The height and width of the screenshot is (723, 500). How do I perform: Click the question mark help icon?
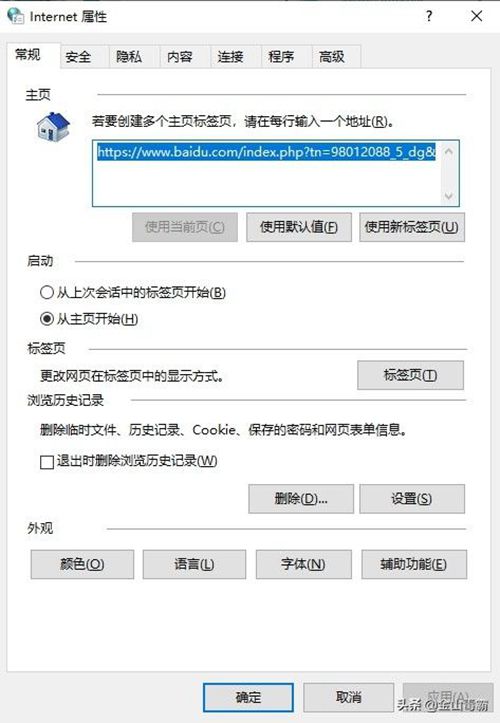tap(429, 16)
